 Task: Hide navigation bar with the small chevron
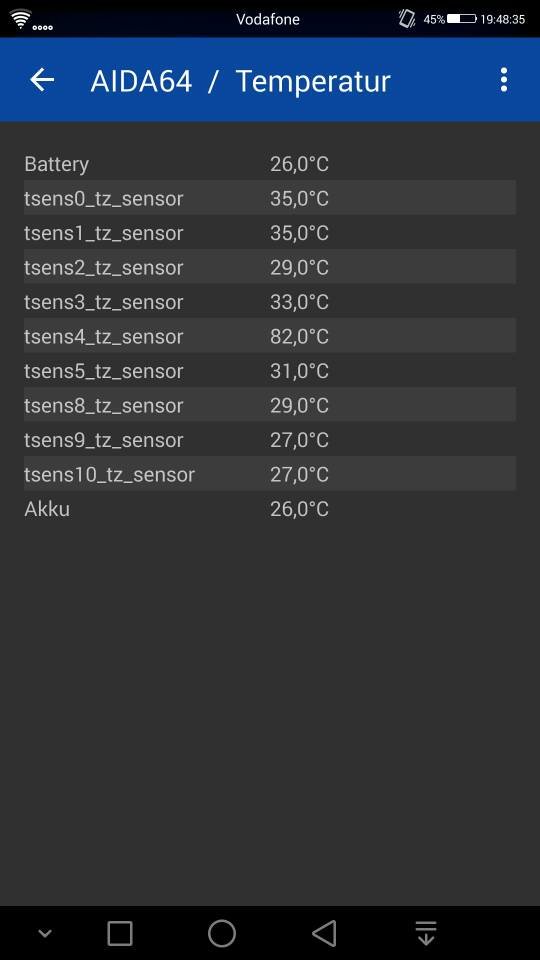45,934
